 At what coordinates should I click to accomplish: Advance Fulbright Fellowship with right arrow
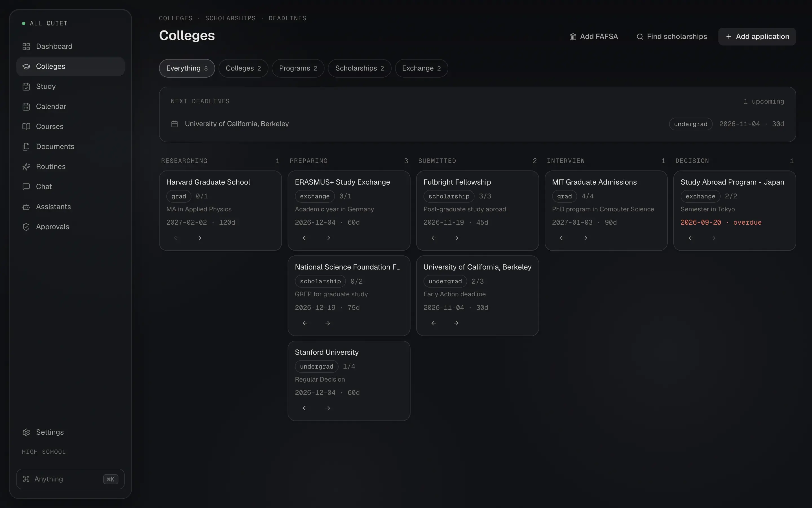[456, 238]
